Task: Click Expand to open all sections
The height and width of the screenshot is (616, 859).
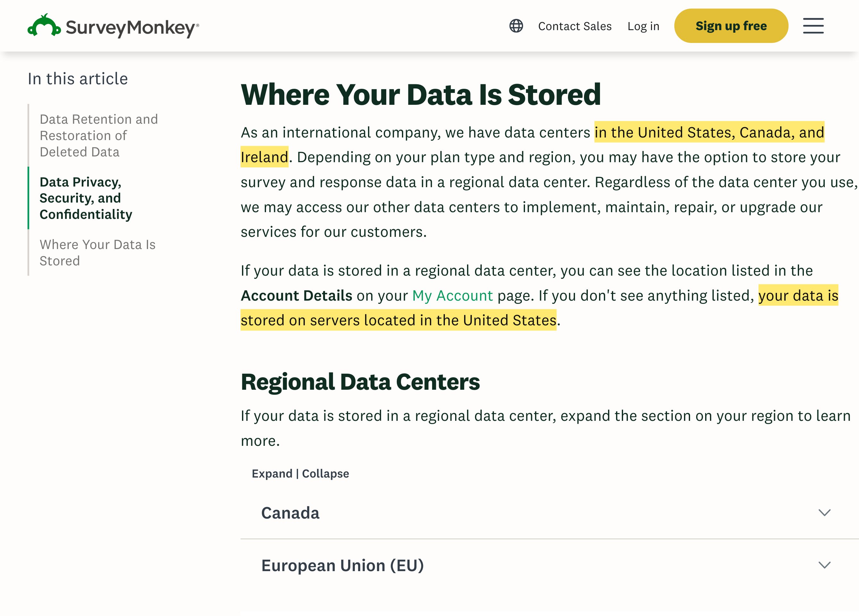Action: click(272, 473)
